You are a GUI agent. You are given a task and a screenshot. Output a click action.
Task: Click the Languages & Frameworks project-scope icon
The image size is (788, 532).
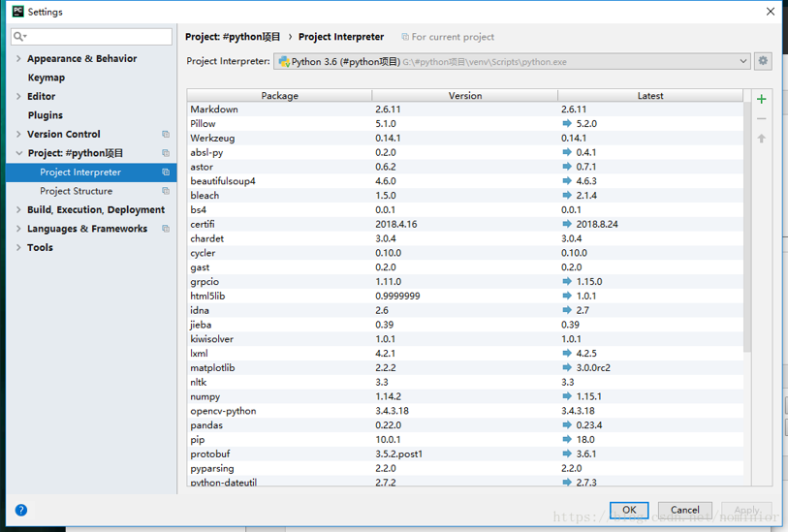click(166, 229)
